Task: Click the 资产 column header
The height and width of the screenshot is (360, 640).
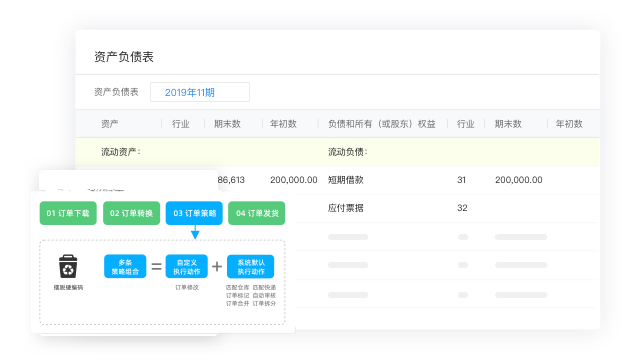Action: [x=110, y=124]
